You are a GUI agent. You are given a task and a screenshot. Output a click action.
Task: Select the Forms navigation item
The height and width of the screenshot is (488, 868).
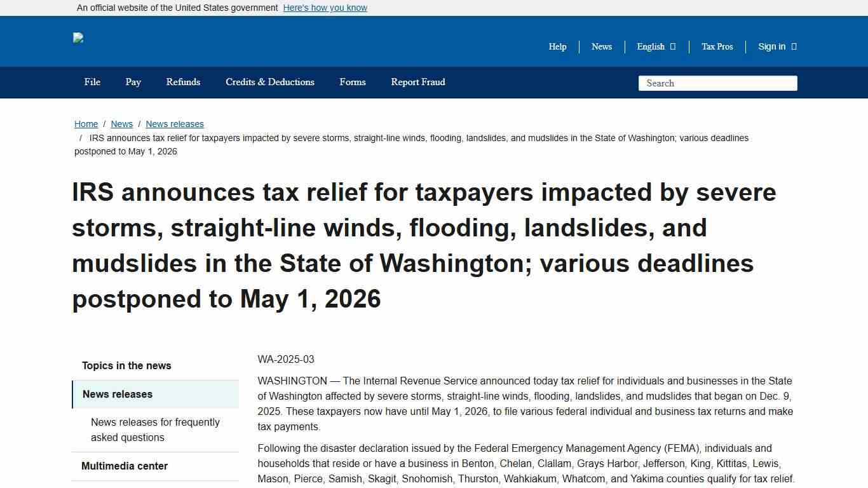point(353,82)
